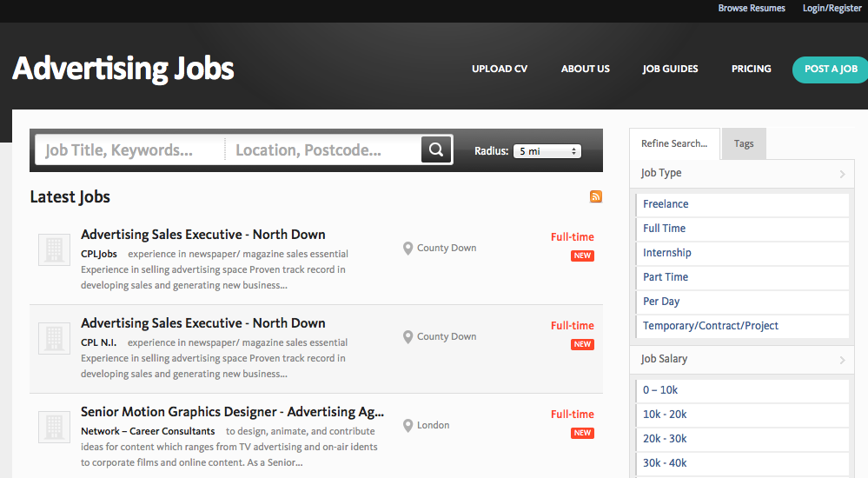This screenshot has width=868, height=478.
Task: Click the CPLJobs listing company logo placeholder
Action: tap(54, 249)
